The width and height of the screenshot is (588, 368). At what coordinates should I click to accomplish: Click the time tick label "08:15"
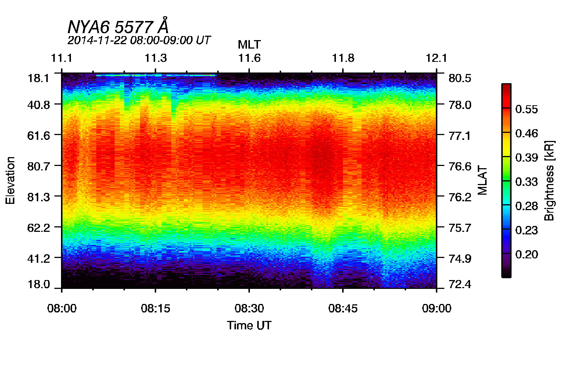(x=155, y=308)
